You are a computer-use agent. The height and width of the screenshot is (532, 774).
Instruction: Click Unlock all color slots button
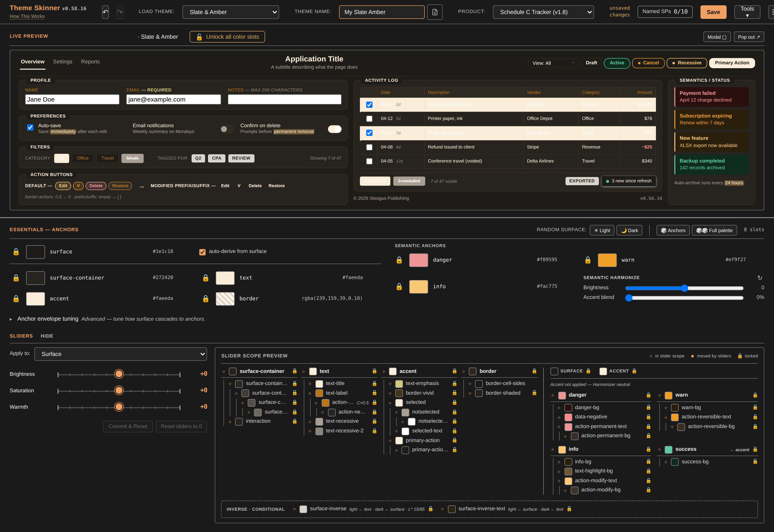tap(227, 37)
